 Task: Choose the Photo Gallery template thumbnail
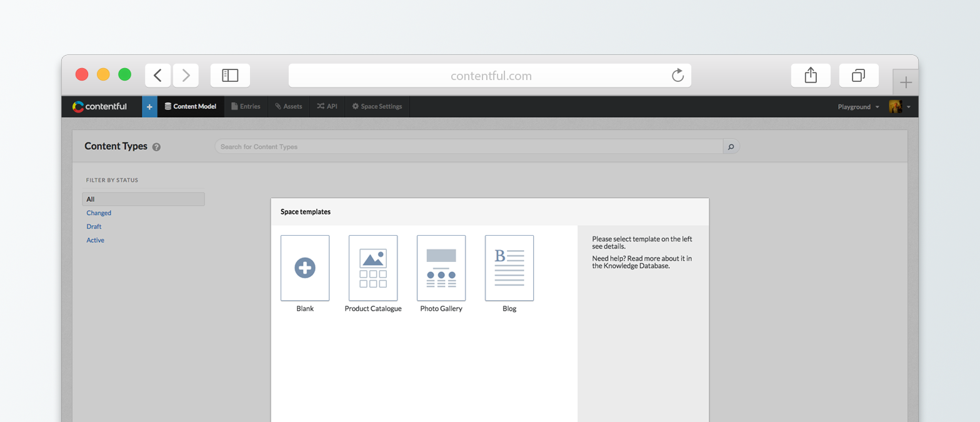point(441,268)
